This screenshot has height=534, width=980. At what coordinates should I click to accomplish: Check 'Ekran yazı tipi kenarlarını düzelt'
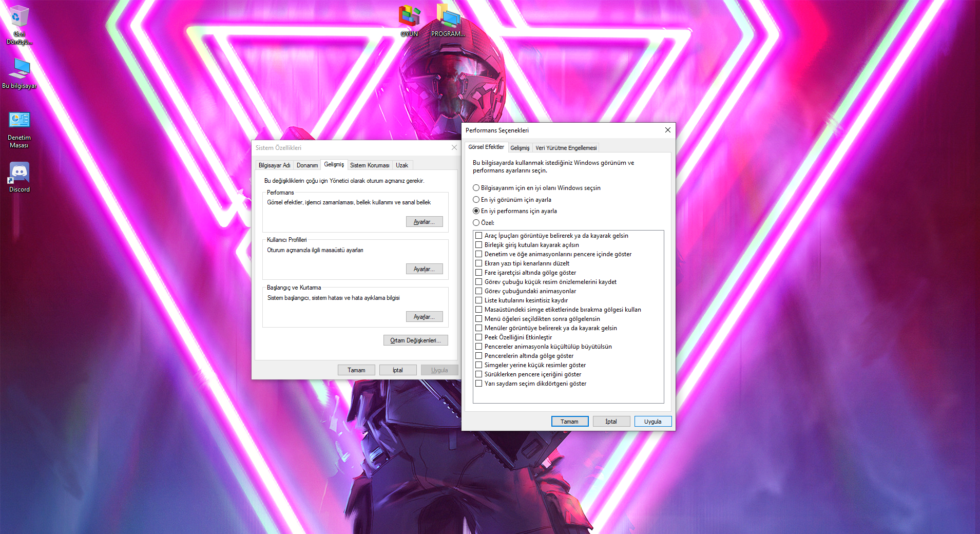point(478,263)
